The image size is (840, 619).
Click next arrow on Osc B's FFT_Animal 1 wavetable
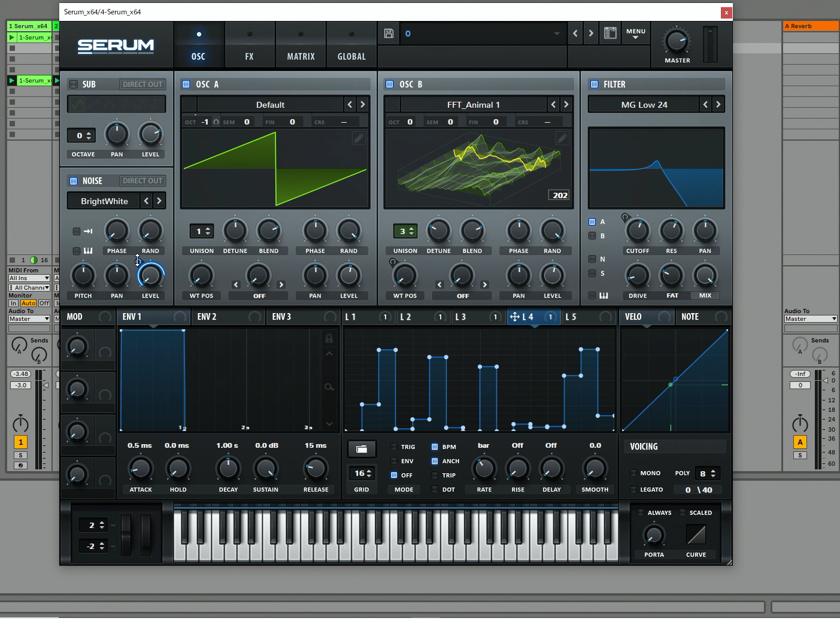coord(566,104)
